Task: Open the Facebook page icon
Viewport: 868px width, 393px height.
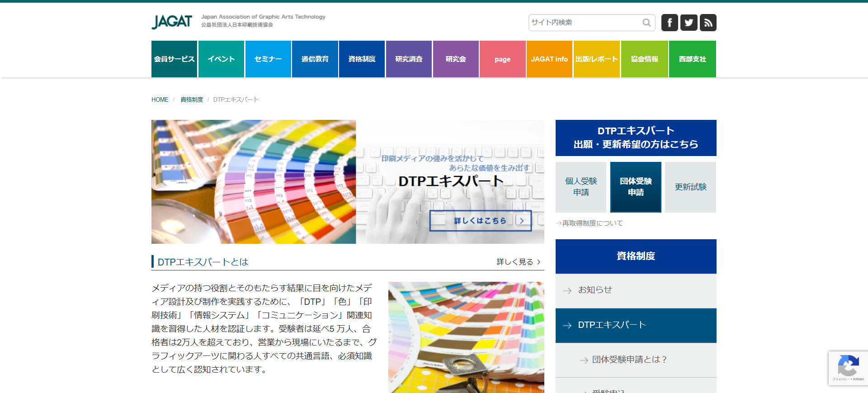Action: point(670,23)
